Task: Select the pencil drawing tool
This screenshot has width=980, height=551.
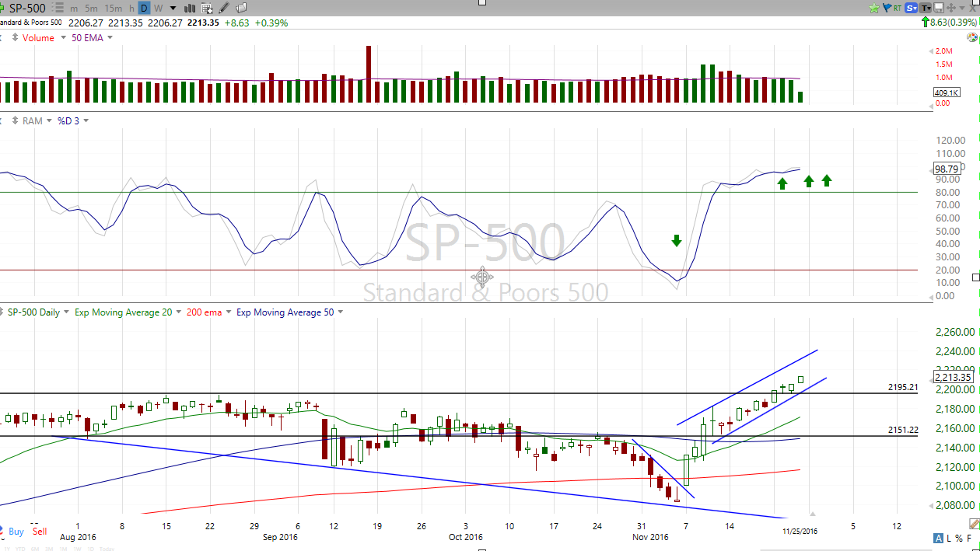Action: [x=224, y=8]
